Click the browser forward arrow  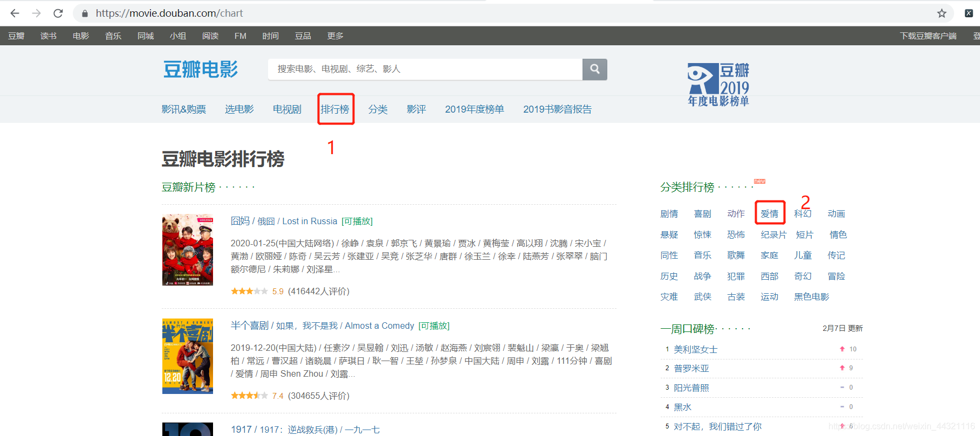pyautogui.click(x=36, y=13)
